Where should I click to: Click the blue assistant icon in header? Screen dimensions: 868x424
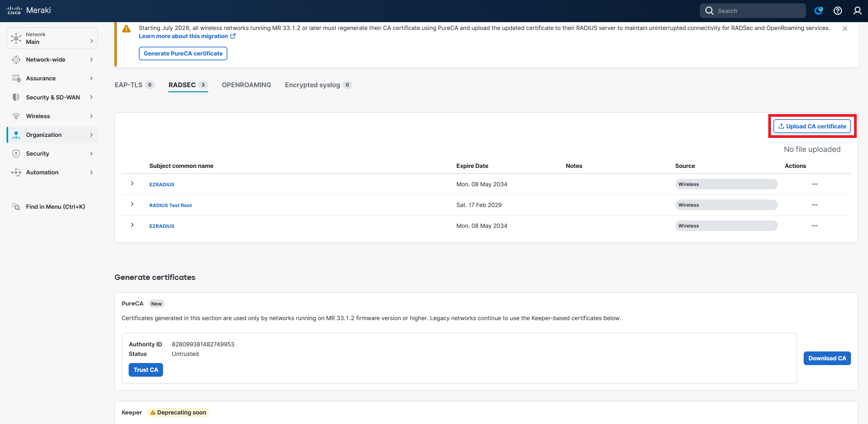click(819, 11)
